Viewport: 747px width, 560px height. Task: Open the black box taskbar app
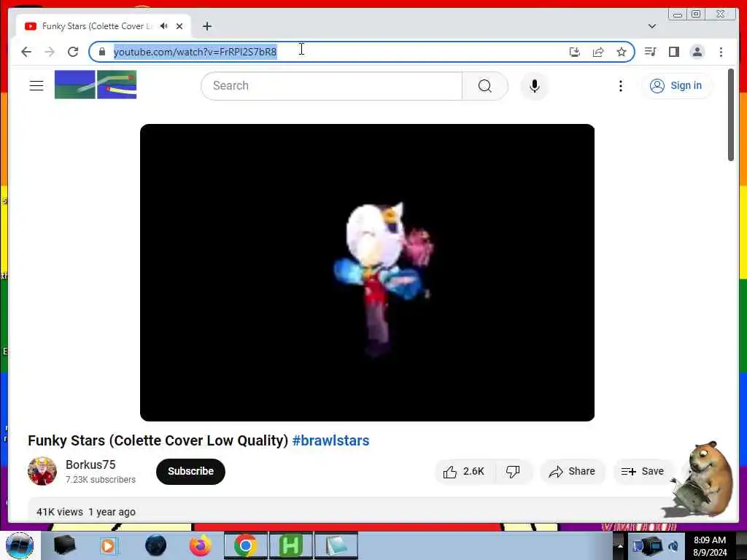(x=65, y=545)
